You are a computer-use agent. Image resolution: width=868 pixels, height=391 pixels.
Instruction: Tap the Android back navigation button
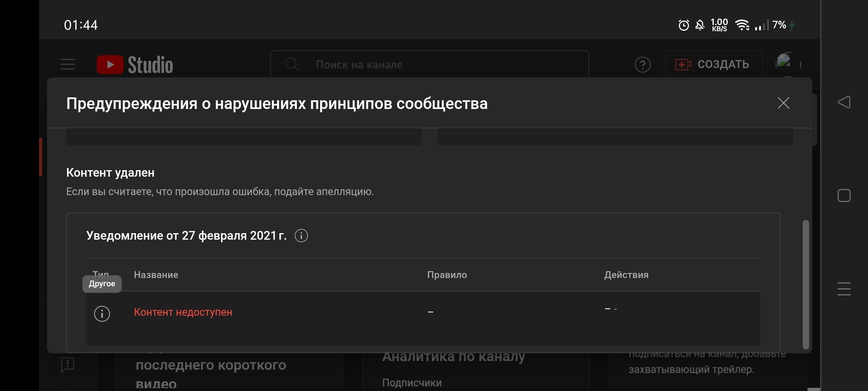(844, 102)
